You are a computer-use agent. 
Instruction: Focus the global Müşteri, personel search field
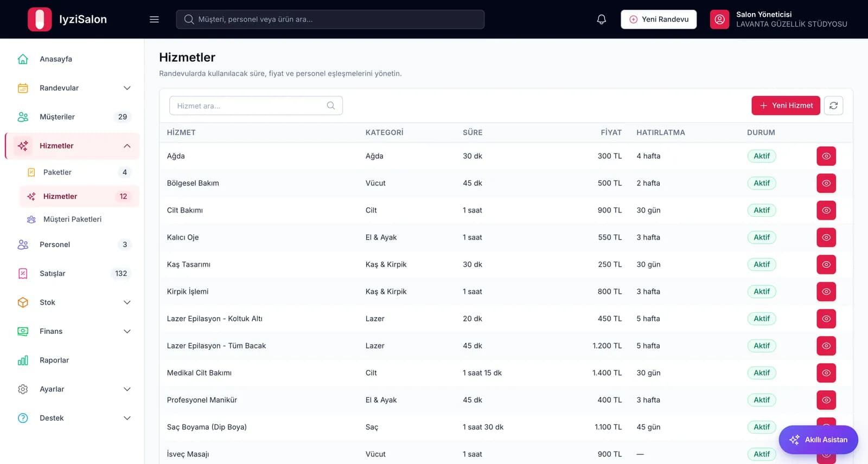330,20
